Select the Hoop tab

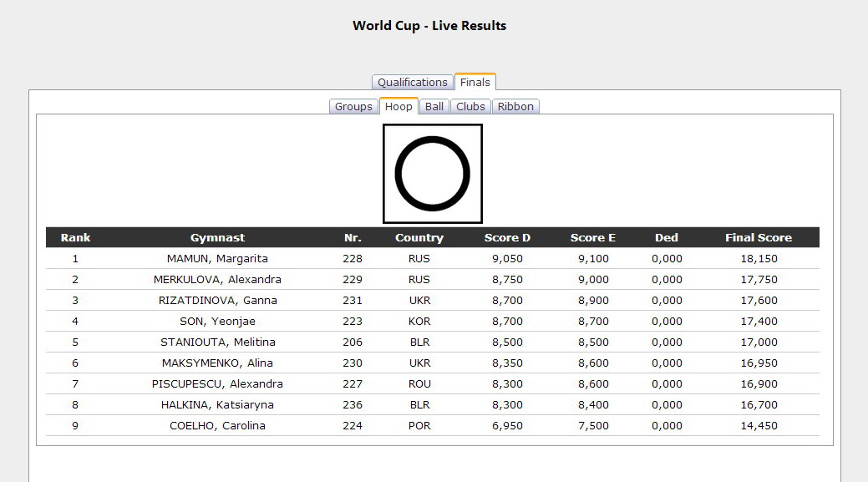[398, 106]
